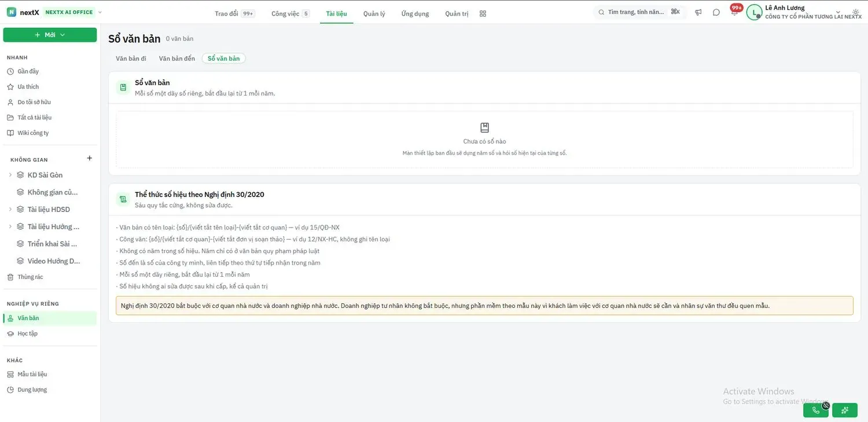This screenshot has height=422, width=868.
Task: Open the apps grid icon after Quản trị
Action: point(483,13)
